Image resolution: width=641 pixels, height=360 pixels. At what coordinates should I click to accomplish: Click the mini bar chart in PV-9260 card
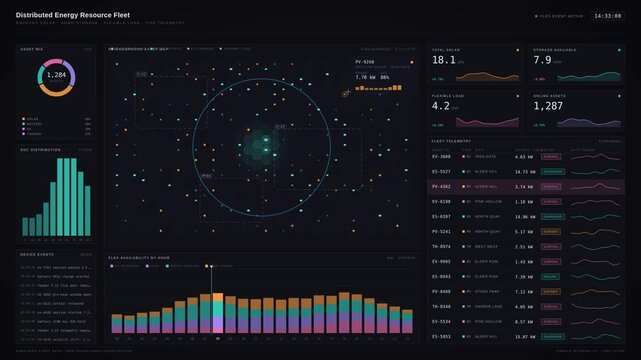(379, 87)
